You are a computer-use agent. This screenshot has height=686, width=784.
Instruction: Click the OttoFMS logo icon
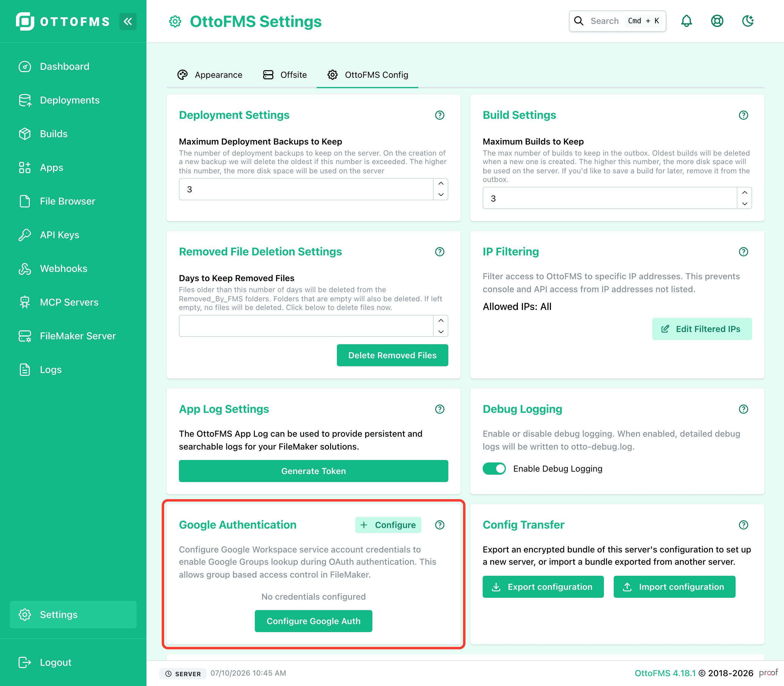[x=25, y=21]
